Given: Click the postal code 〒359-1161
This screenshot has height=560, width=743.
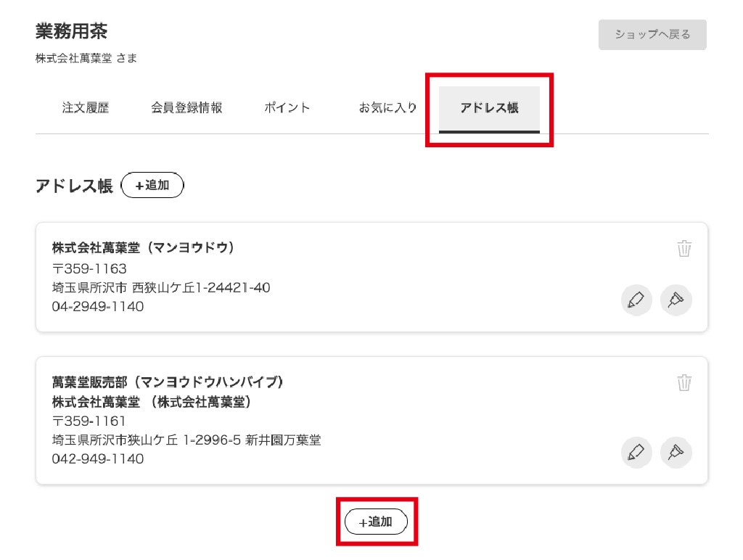Looking at the screenshot, I should (89, 421).
